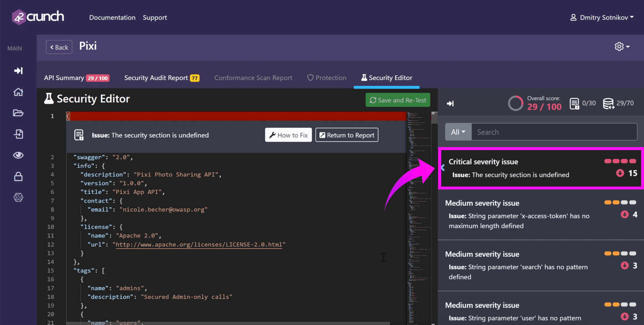Select x-access-token maximum length issue

(x=541, y=214)
